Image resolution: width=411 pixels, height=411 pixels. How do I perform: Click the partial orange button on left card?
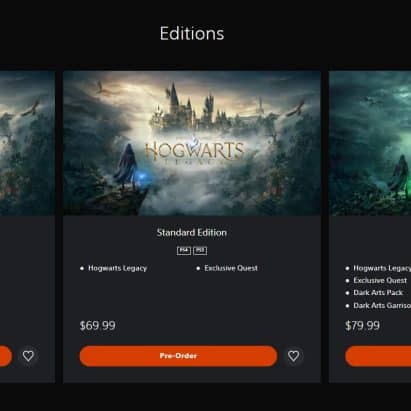click(6, 356)
